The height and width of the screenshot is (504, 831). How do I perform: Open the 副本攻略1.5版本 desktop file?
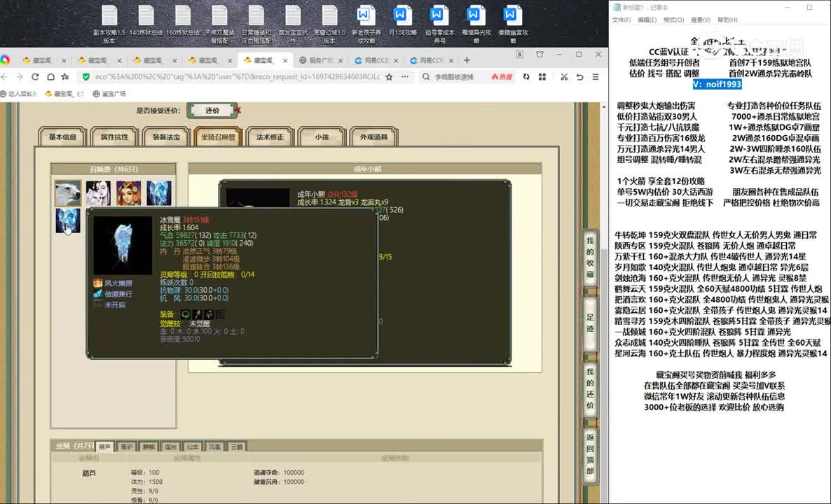point(109,24)
